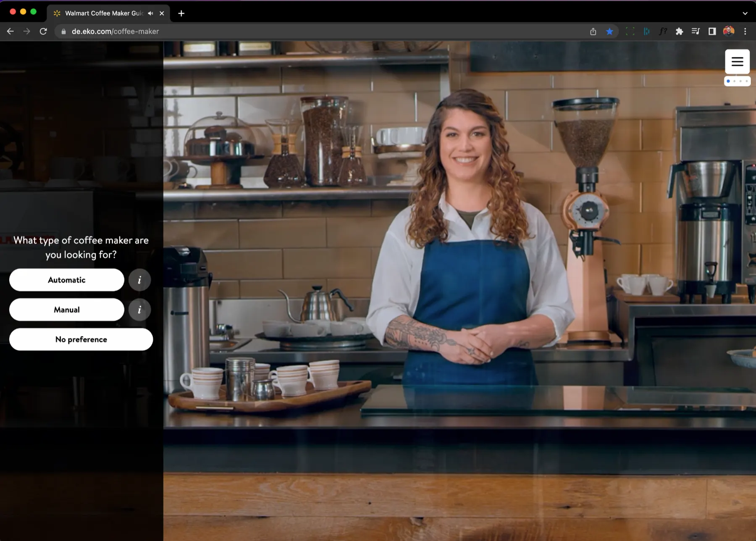
Task: Mute the tab via the speaker icon
Action: [150, 13]
